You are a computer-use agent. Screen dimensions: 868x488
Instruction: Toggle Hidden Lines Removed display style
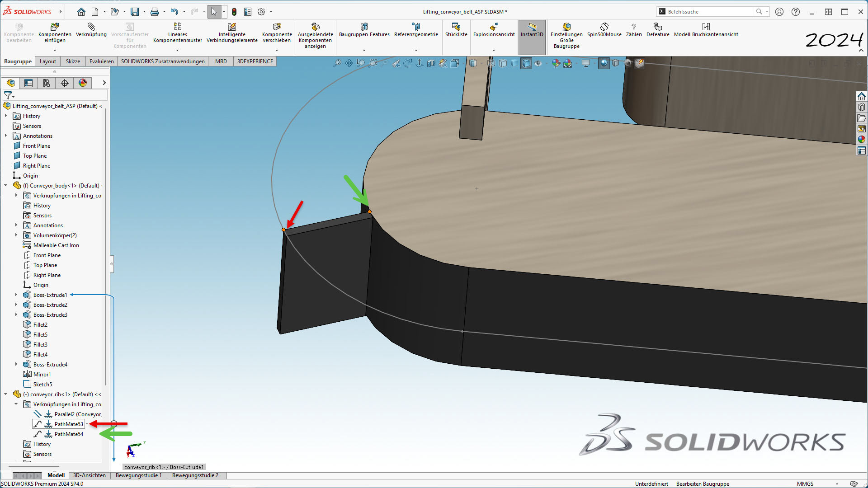point(503,63)
